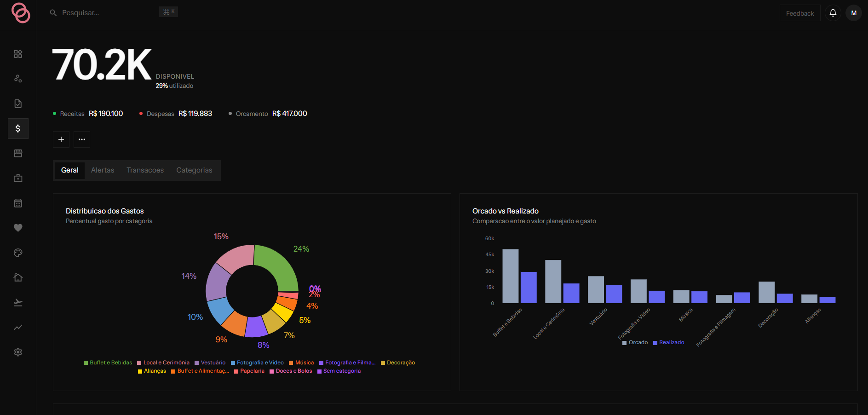Open the dashboard grid icon in sidebar
868x415 pixels.
18,54
